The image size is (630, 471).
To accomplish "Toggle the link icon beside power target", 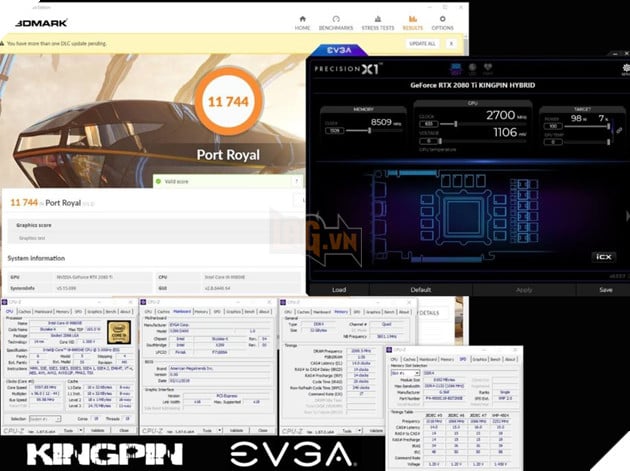I will 620,130.
